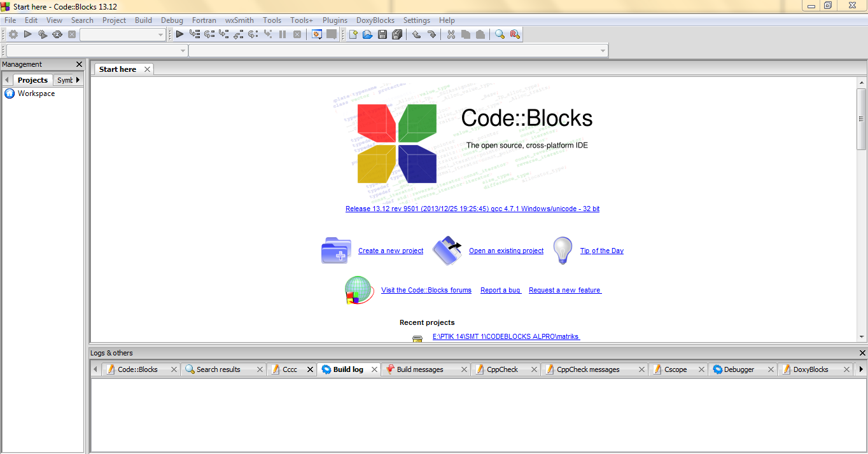
Task: Open the code completion scope dropdown
Action: [x=97, y=51]
